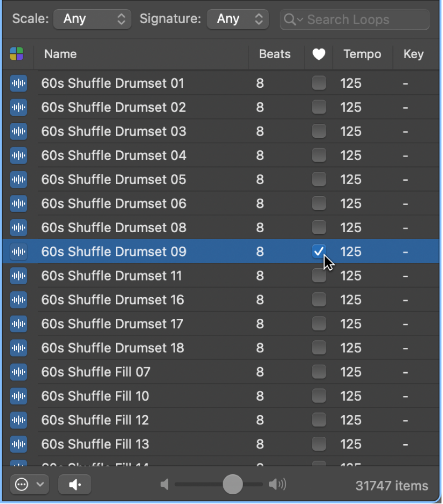Viewport: 443px width, 504px height.
Task: Click the preview volume slider knob
Action: pos(233,484)
